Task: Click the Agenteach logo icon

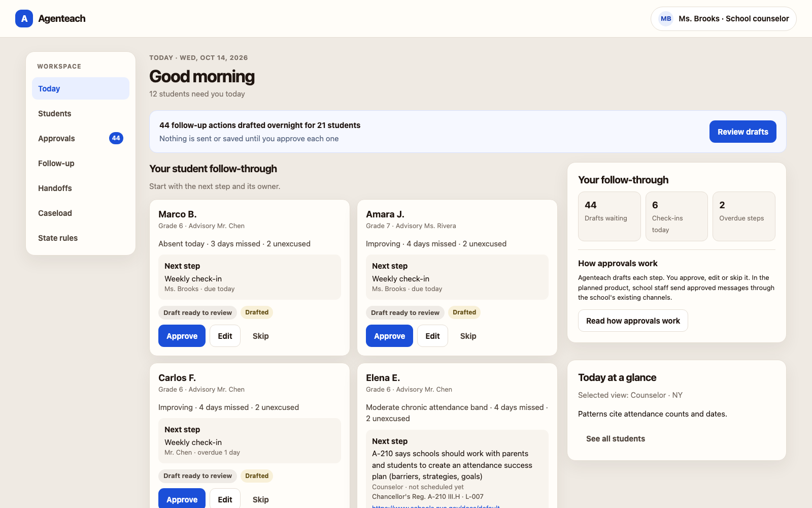Action: pyautogui.click(x=24, y=19)
